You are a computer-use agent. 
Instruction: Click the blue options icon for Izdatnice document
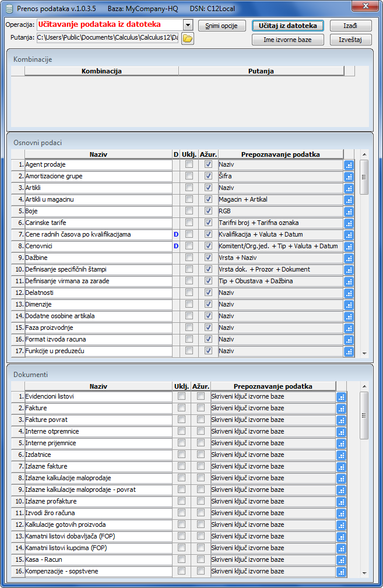coord(341,455)
